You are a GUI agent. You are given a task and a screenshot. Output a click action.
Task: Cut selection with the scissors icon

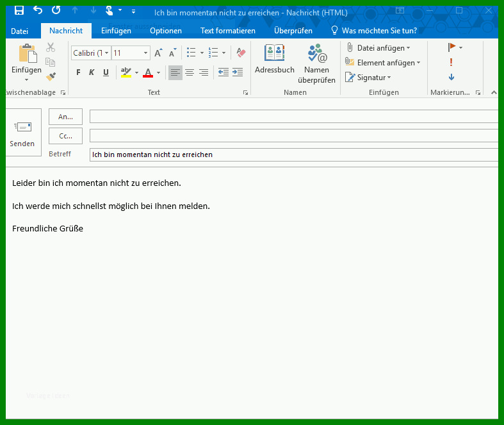coord(51,47)
